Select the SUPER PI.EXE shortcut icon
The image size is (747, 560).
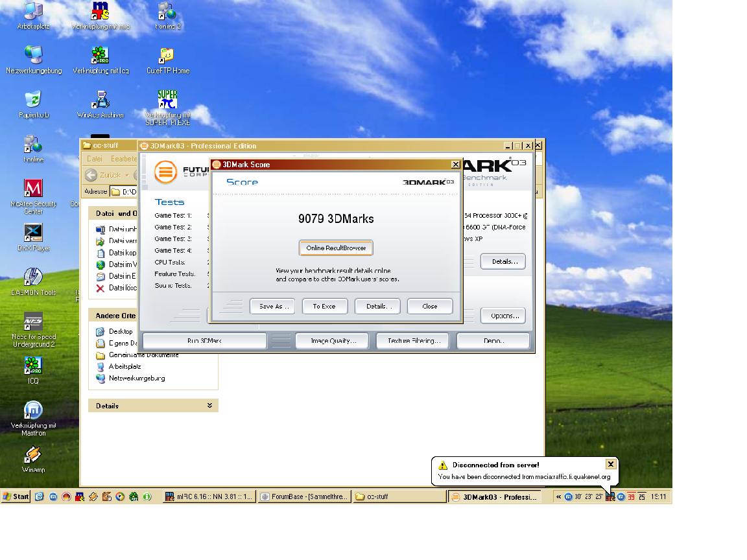point(168,108)
